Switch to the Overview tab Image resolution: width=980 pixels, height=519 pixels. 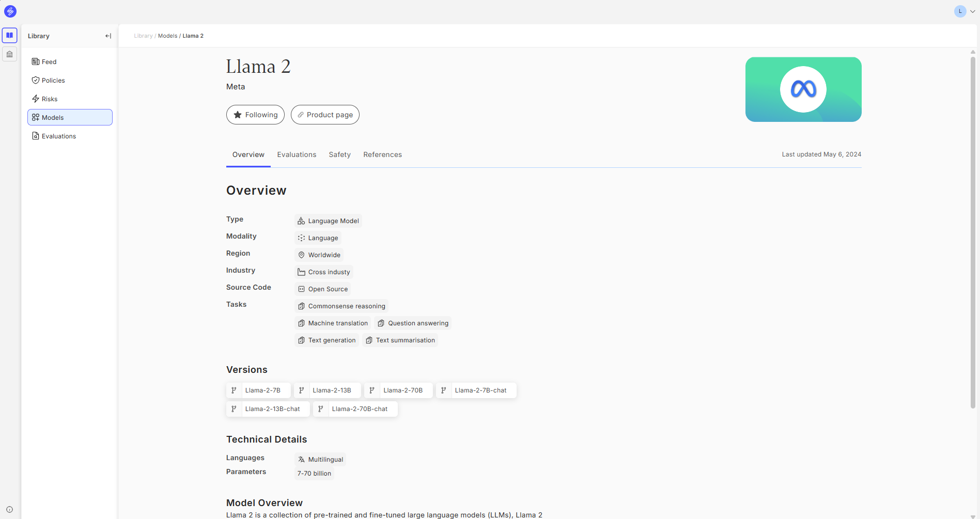click(x=248, y=155)
